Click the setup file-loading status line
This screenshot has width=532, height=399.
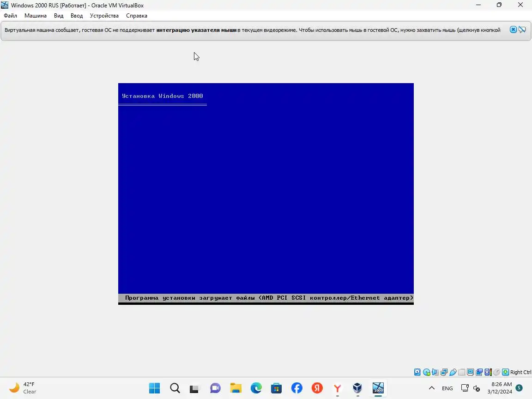[266, 298]
